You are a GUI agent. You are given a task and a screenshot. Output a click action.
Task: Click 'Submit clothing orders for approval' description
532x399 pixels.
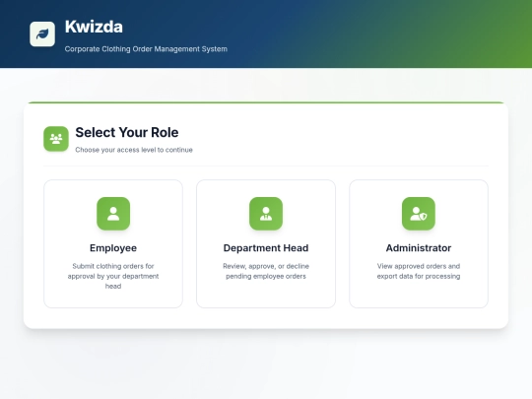coord(113,276)
